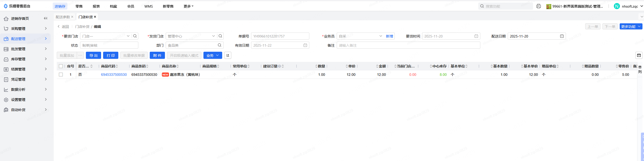This screenshot has height=161, width=644.
Task: Click the more options ellipsis next to 批量添加
Action: (x=80, y=55)
